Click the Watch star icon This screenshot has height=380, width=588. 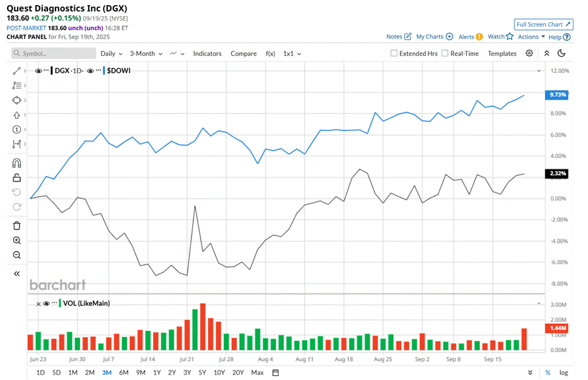coord(510,37)
